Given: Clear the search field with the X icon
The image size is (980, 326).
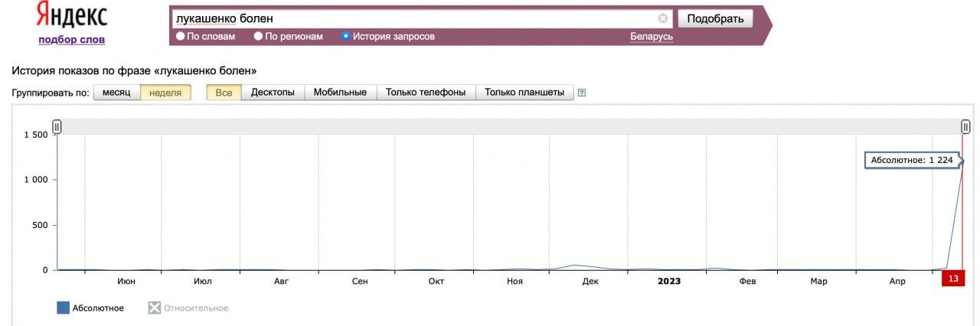Looking at the screenshot, I should coord(663,18).
